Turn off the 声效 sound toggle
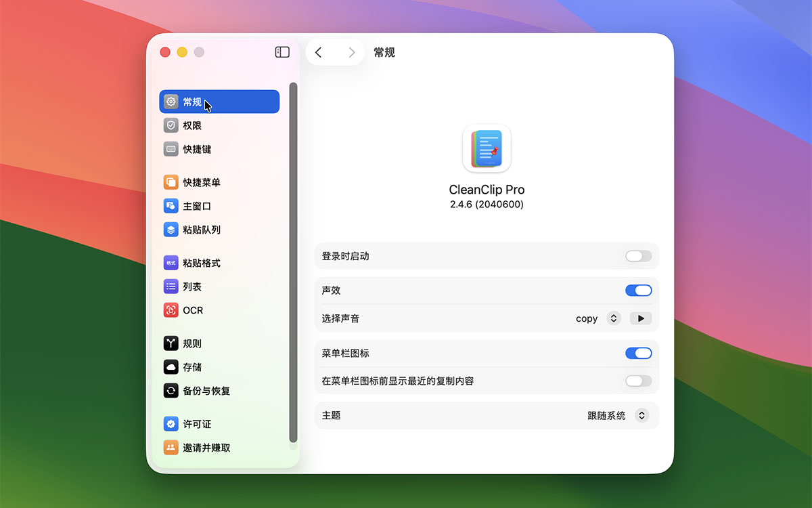Screen dimensions: 812x508 pos(638,291)
